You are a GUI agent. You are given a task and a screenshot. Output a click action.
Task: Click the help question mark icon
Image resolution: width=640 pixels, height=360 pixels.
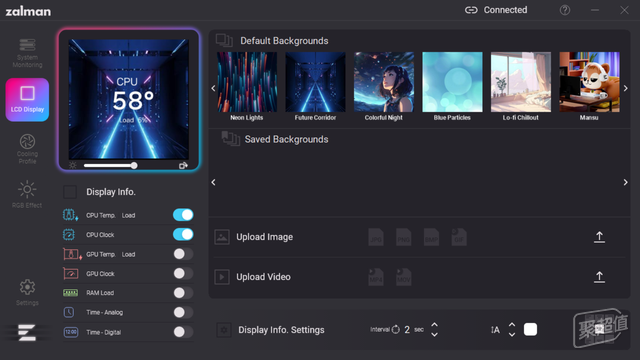pos(565,10)
